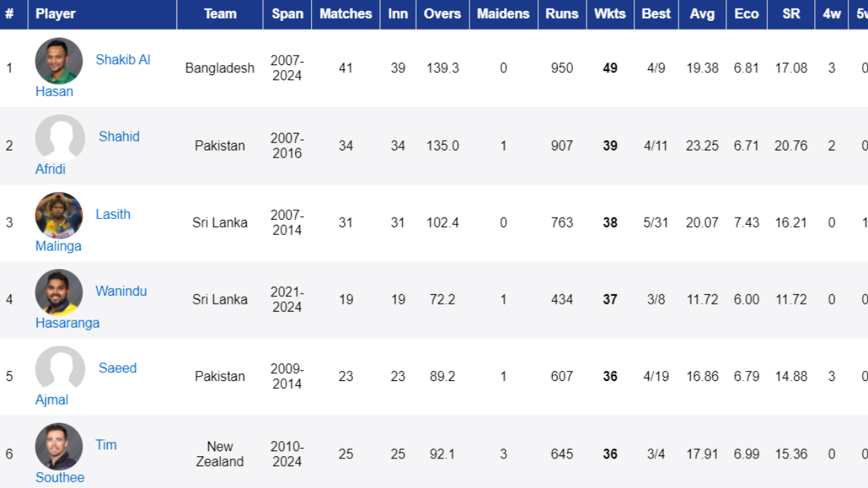Sort table by the Wkts column header

point(610,14)
